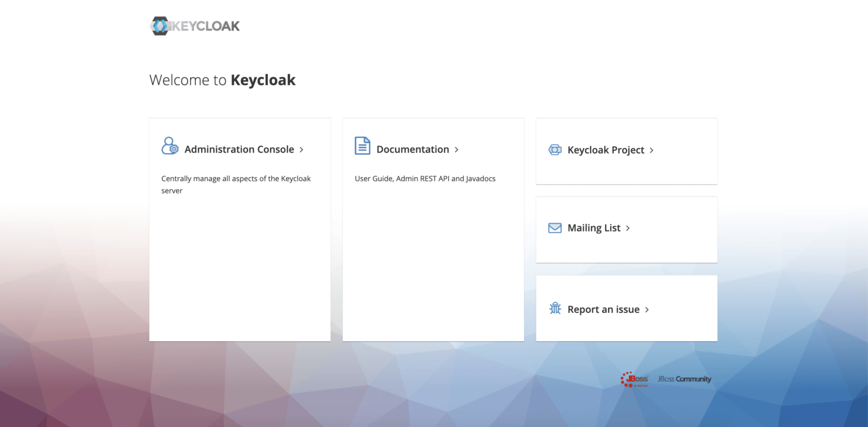Click "User Guide, Admin REST API" description
The image size is (868, 427).
click(x=425, y=178)
